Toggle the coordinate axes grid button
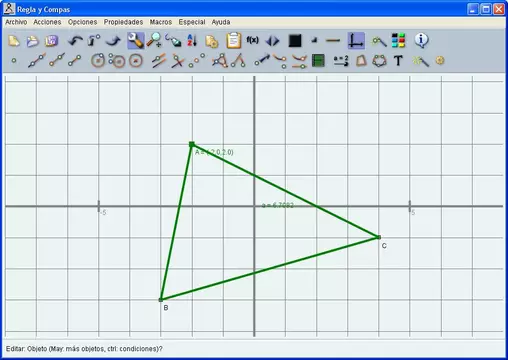Image resolution: width=508 pixels, height=360 pixels. (356, 41)
